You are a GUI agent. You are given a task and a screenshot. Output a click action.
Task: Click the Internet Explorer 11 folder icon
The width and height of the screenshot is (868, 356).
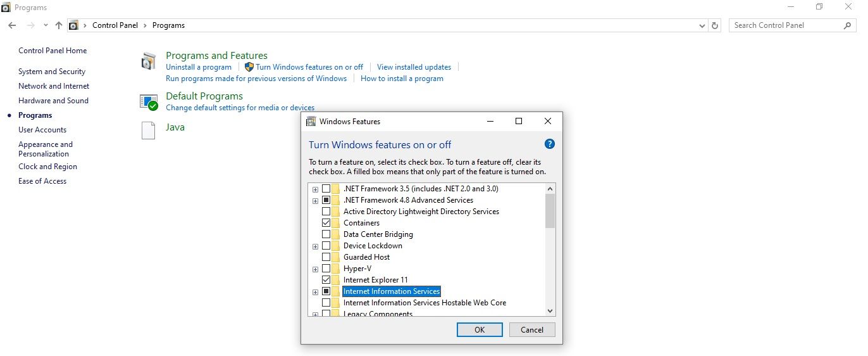pos(336,280)
